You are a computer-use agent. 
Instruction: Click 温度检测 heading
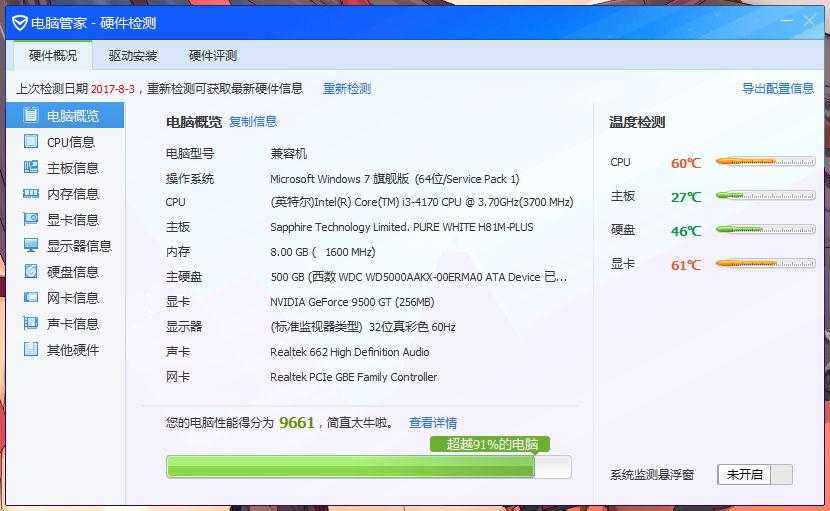point(637,122)
